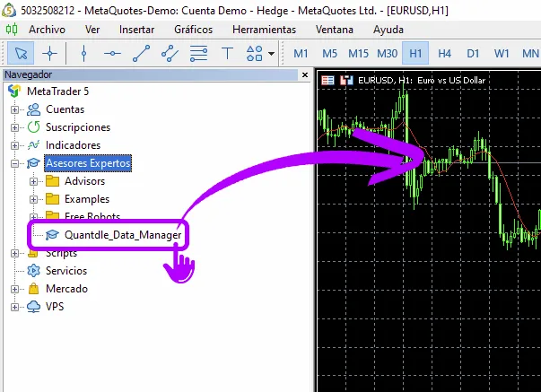Viewport: 541px width, 392px height.
Task: Click the chart one-click trading panel icon
Action: pyautogui.click(x=327, y=81)
